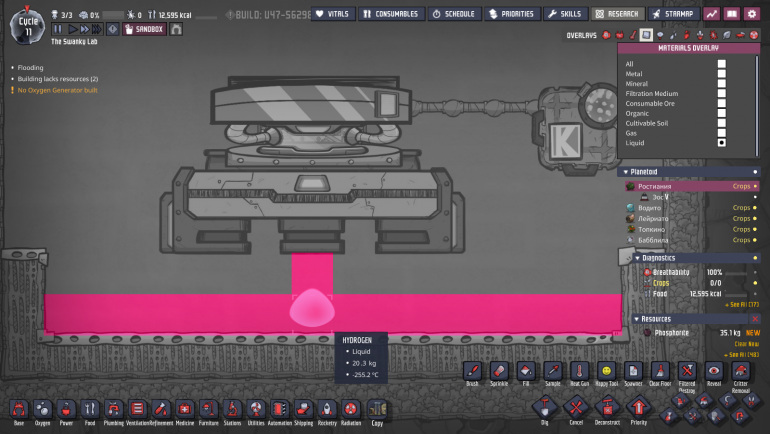This screenshot has width=770, height=434.
Task: Open the Ventilation build category
Action: click(138, 412)
